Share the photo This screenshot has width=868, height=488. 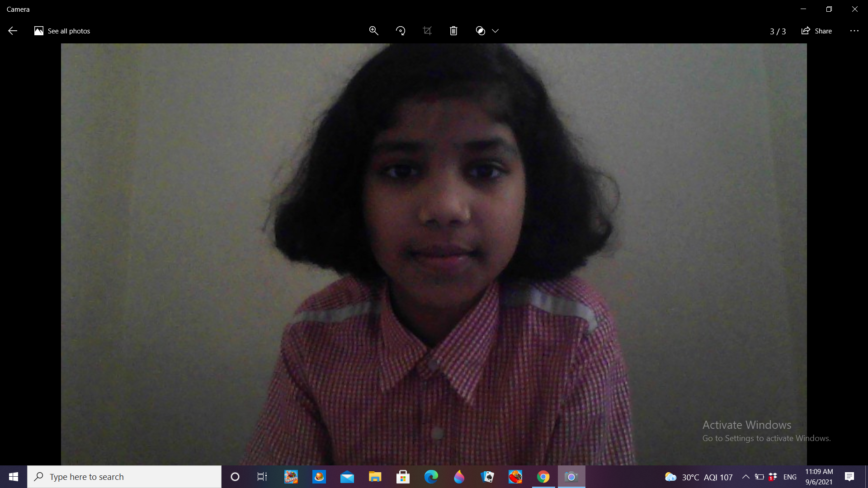816,31
